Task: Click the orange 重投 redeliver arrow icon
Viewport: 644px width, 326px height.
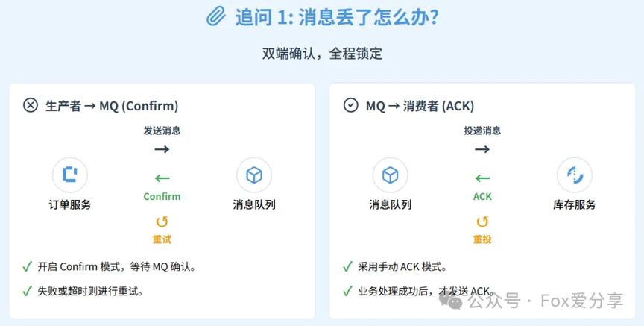Action: (x=482, y=222)
